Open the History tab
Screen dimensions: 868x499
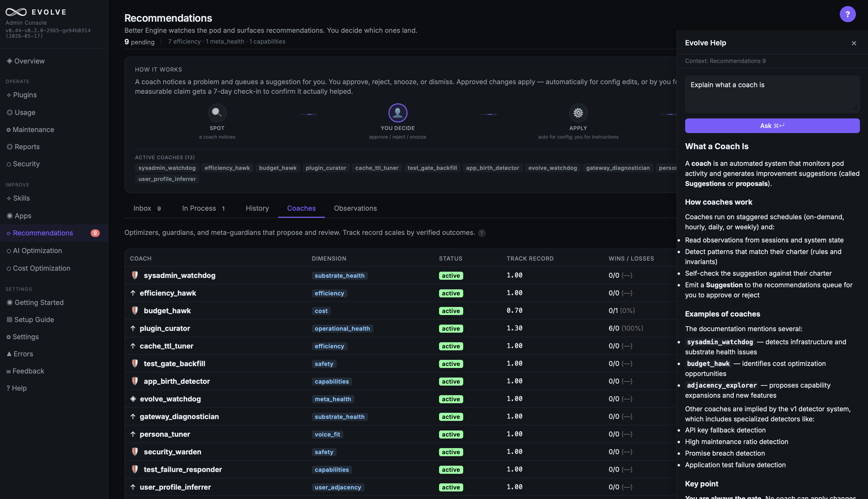[x=257, y=208]
